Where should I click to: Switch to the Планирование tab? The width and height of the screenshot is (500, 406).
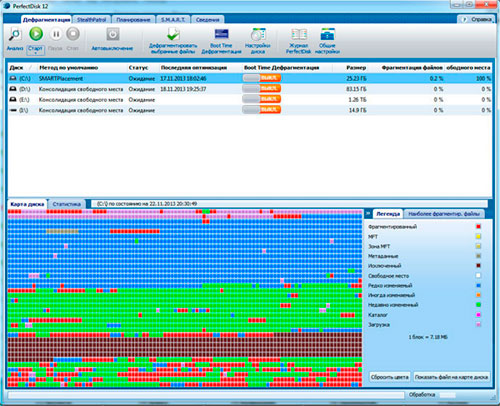pyautogui.click(x=133, y=20)
